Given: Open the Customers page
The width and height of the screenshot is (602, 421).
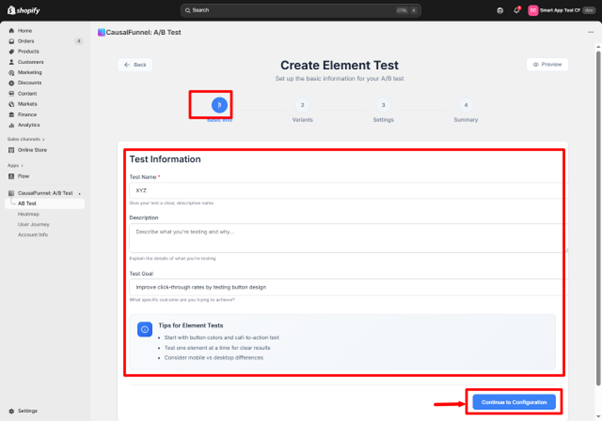Looking at the screenshot, I should click(x=30, y=62).
